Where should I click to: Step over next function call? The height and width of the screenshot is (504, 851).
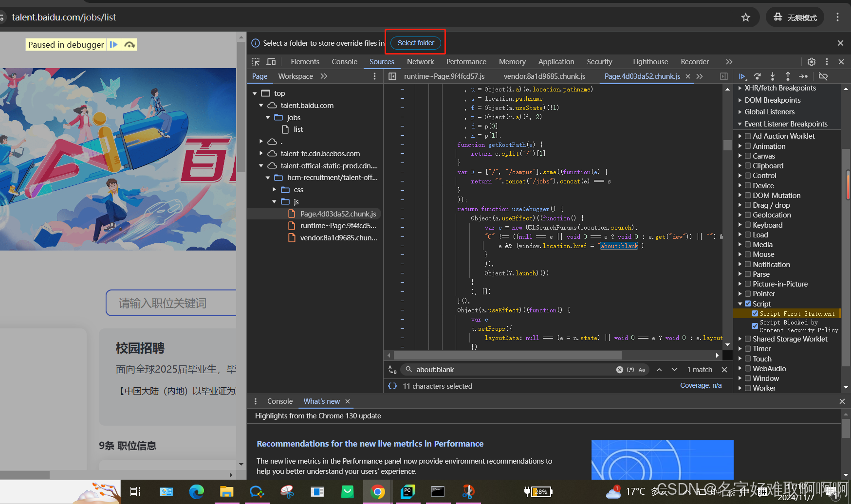click(758, 76)
